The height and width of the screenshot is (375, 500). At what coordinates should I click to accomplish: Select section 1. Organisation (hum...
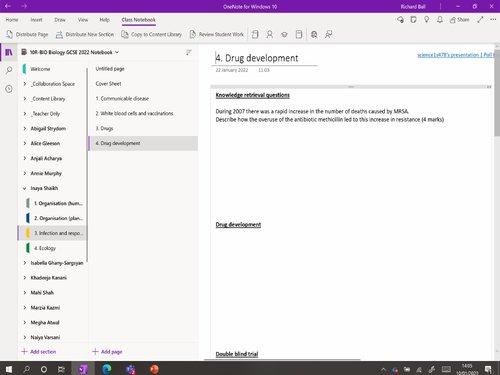(x=53, y=203)
